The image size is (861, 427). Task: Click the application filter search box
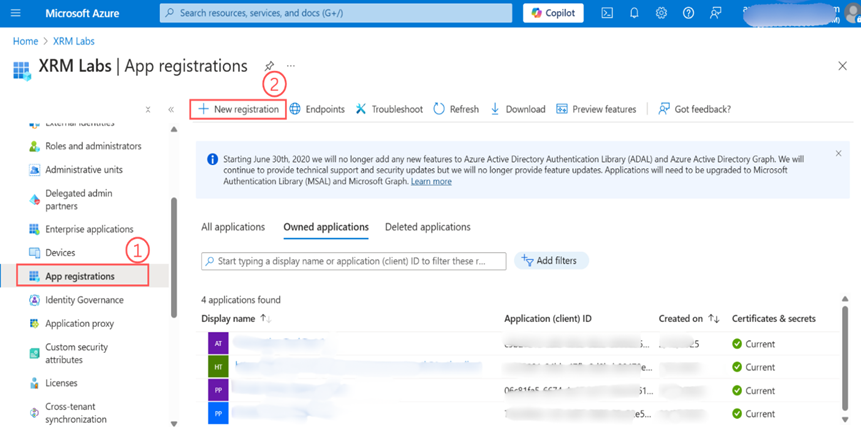point(354,261)
